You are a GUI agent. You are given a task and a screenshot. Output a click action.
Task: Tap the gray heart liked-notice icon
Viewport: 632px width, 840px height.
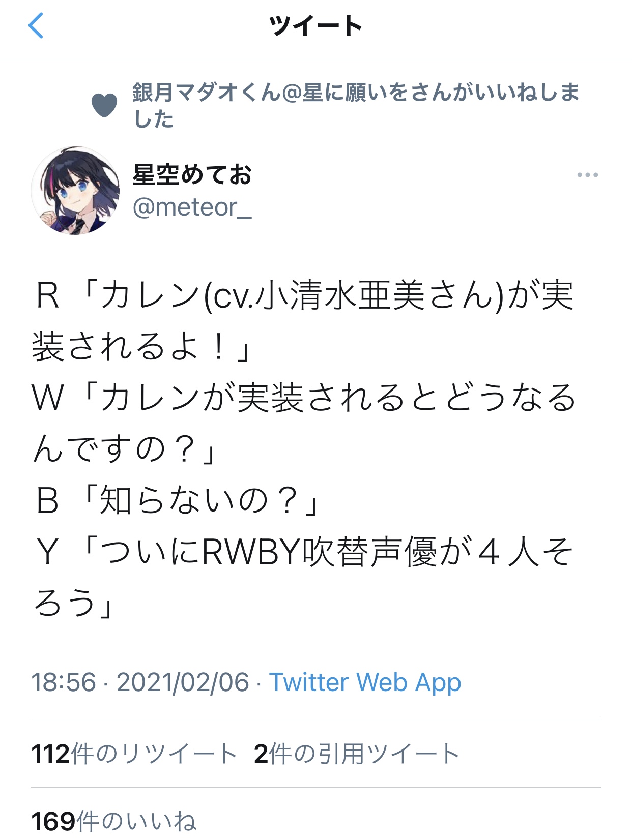point(104,105)
